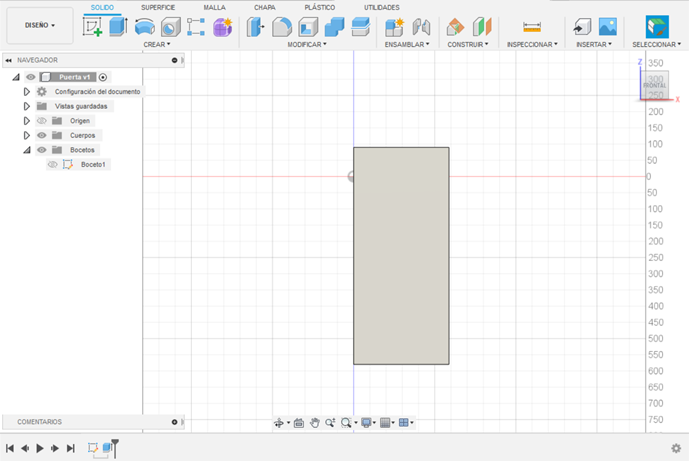Click the Select tool icon
Viewport: 689px width, 461px height.
click(x=657, y=27)
